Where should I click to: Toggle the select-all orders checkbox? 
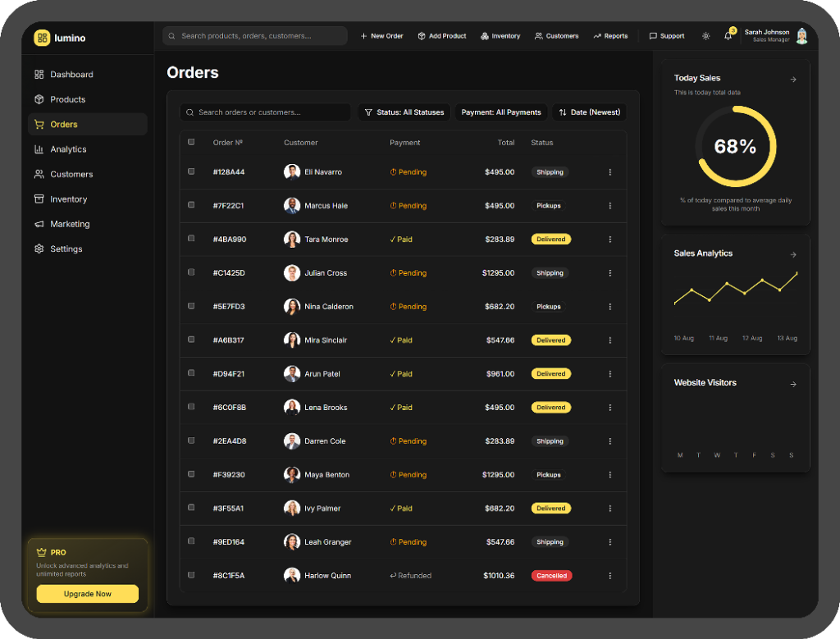point(191,142)
